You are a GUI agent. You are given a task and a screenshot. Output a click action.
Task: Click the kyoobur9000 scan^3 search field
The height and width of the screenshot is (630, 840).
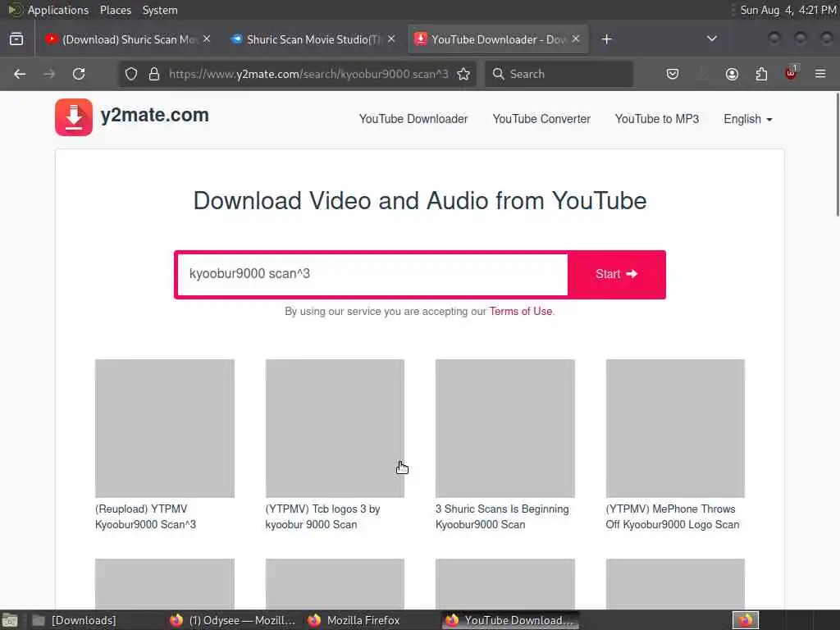[x=372, y=274]
